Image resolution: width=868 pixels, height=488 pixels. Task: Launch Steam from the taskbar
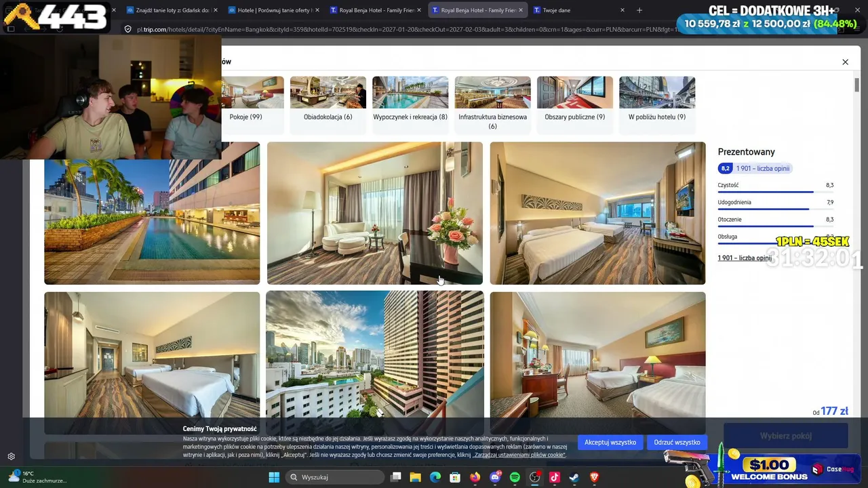(x=574, y=477)
